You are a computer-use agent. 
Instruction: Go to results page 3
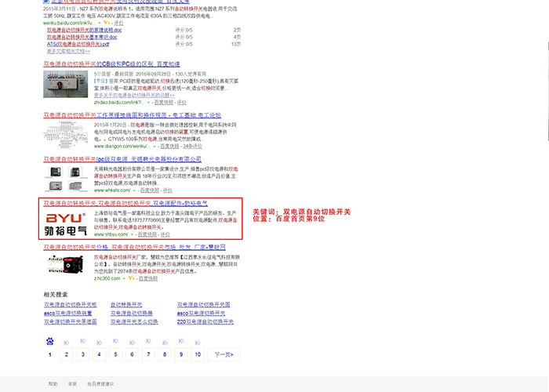click(83, 354)
